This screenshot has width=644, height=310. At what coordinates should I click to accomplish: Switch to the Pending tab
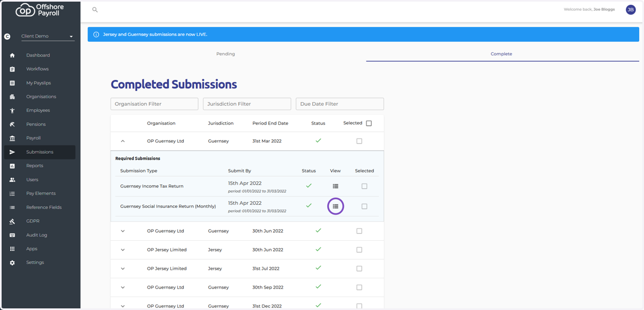(225, 54)
